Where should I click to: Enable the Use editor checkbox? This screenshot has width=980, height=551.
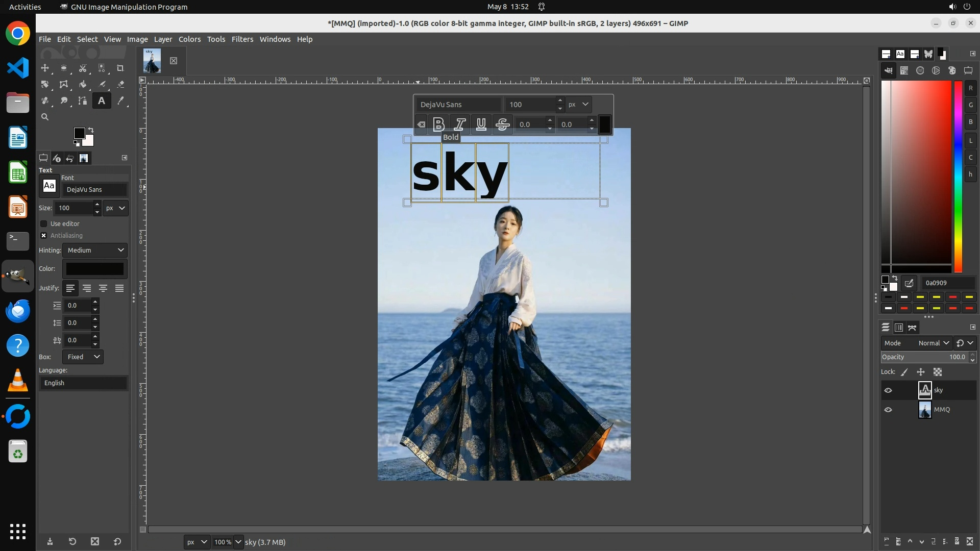pos(44,223)
